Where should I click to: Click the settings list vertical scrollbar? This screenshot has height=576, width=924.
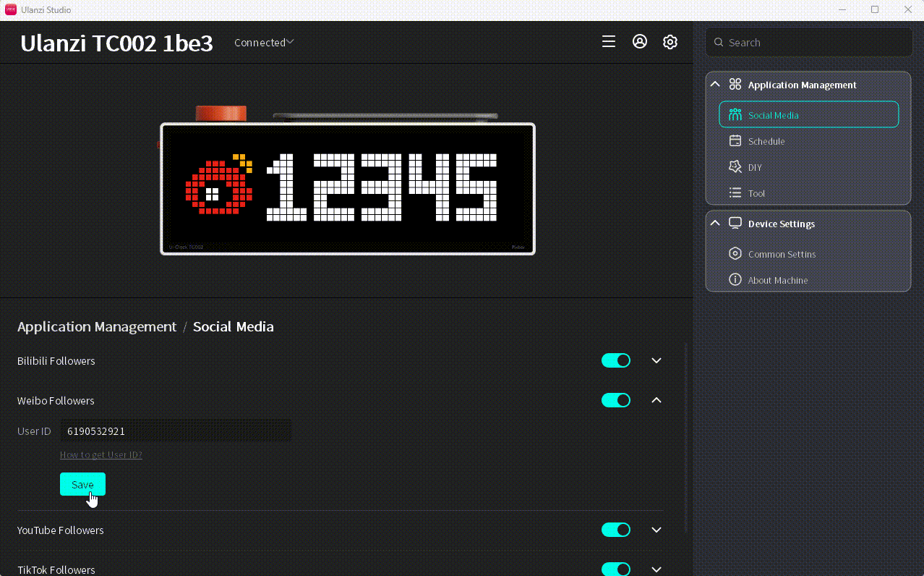tap(685, 439)
